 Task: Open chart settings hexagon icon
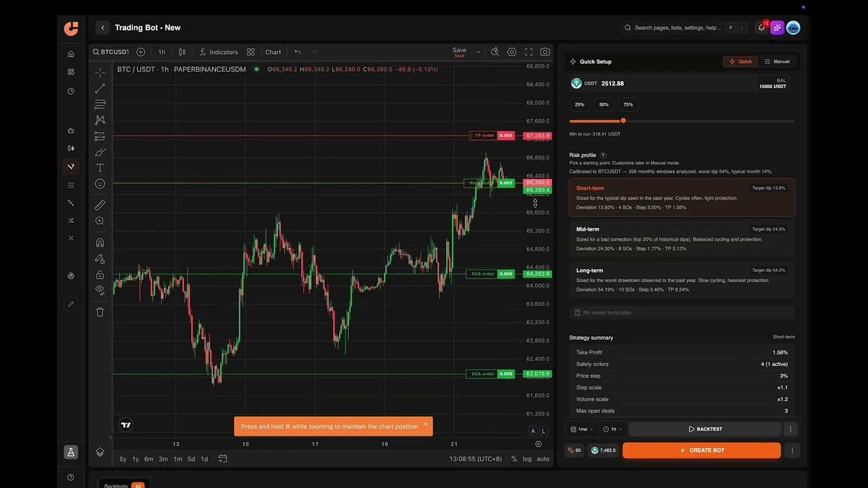click(512, 52)
